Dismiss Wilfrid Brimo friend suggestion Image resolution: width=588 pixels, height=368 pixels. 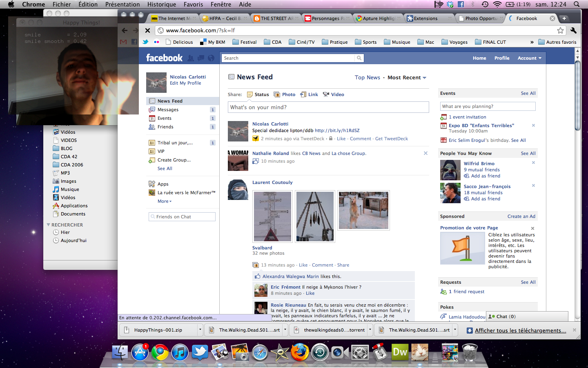point(533,163)
